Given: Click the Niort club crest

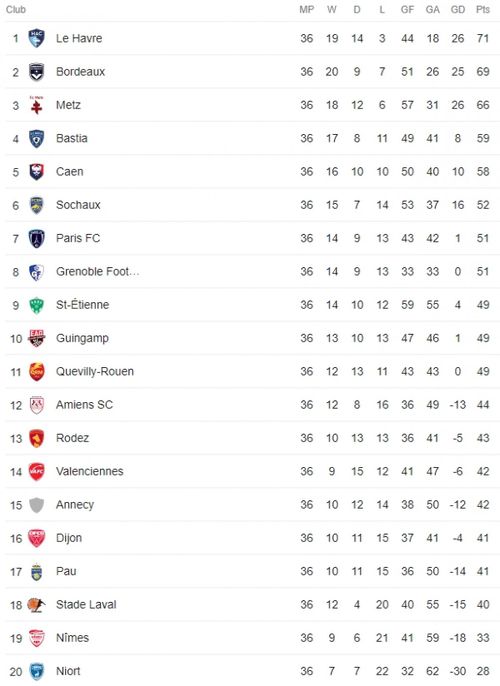Looking at the screenshot, I should coord(36,671).
